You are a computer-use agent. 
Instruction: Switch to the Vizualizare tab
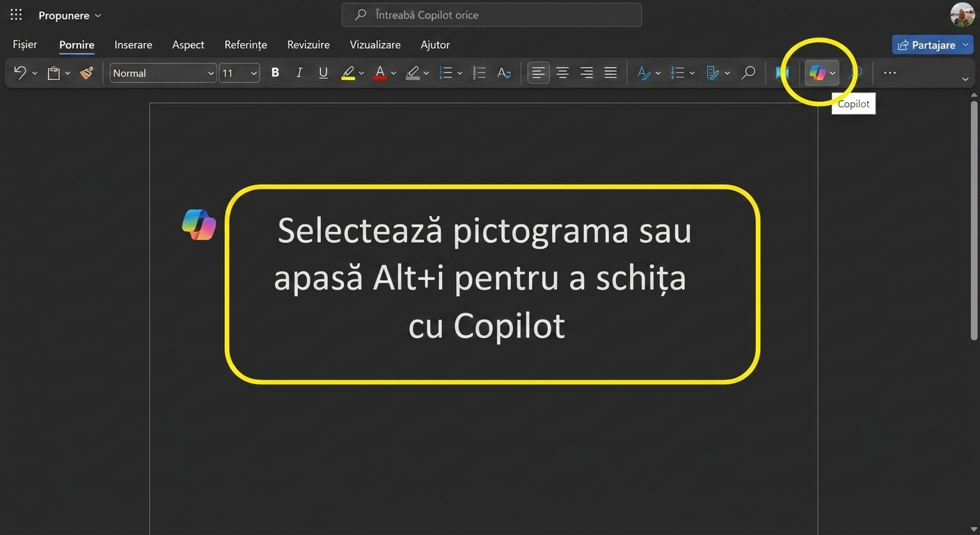pos(375,45)
